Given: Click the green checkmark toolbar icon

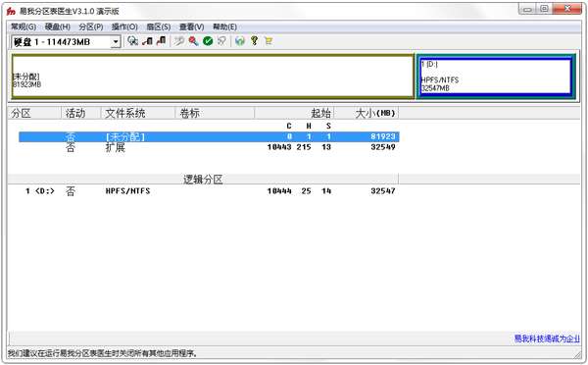Looking at the screenshot, I should 208,41.
